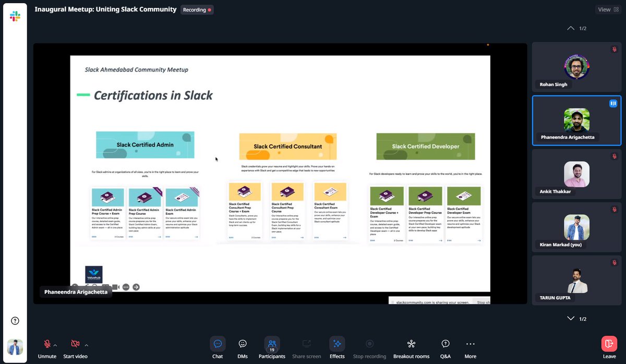Open the Chat panel
Viewport: 626px width, 364px height.
(x=218, y=344)
